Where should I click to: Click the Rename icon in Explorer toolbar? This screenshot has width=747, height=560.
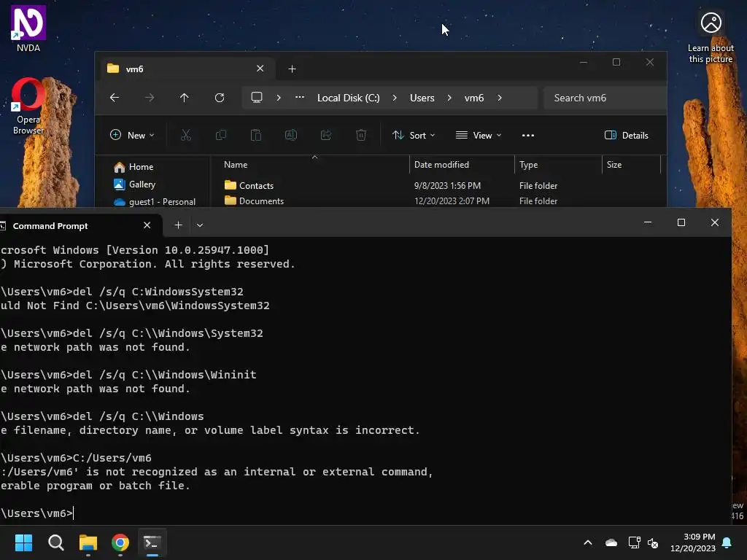[290, 135]
